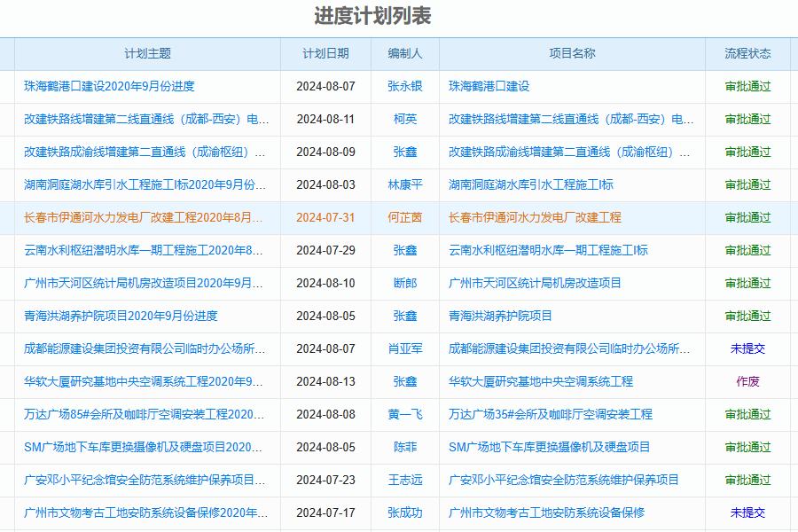The image size is (798, 532).
Task: Open plan 广州市文物考古工地安防系统设备保修2020年
Action: point(146,513)
